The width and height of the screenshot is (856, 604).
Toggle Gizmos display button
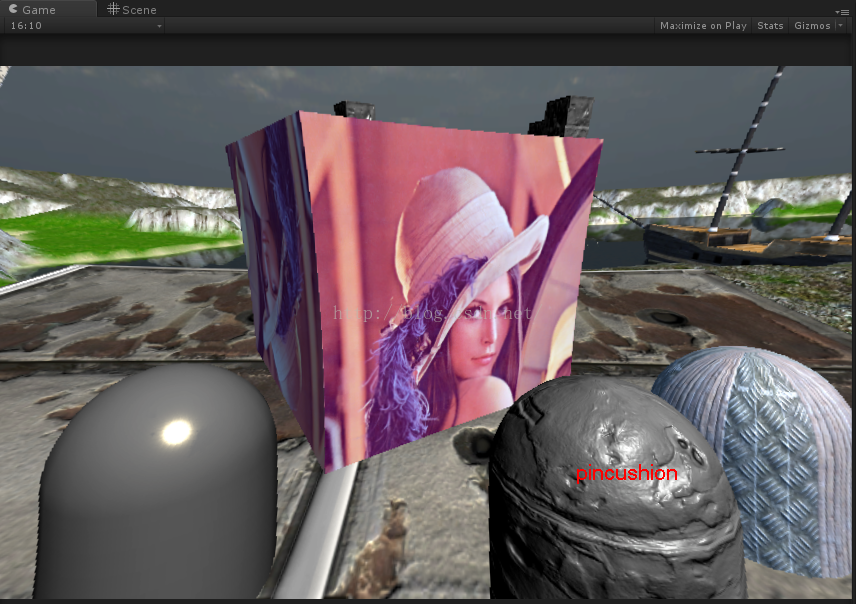coord(812,26)
